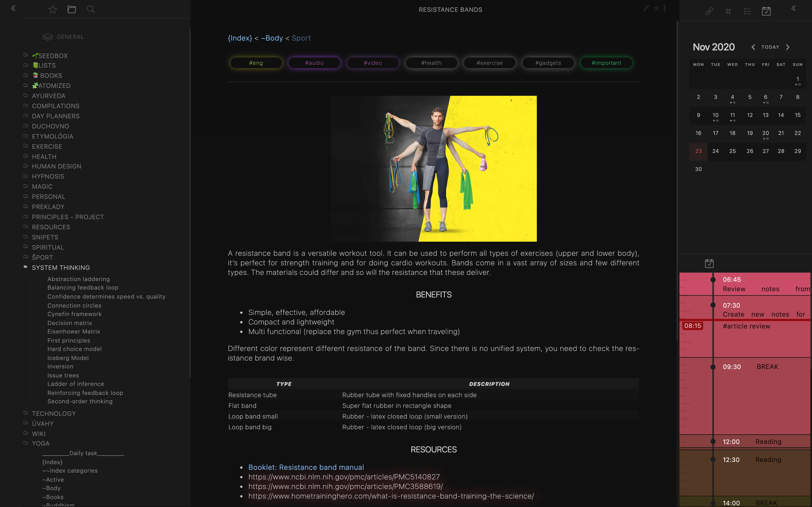Open the favorites star icon

coord(53,9)
